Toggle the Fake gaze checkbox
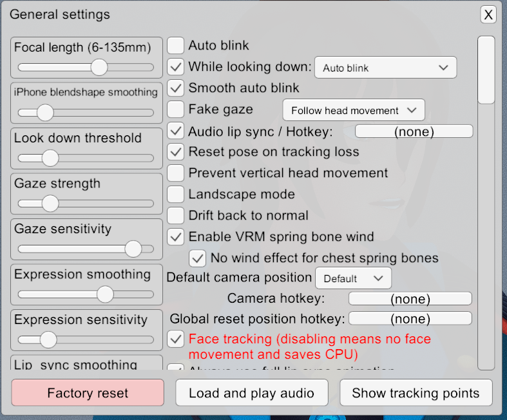The width and height of the screenshot is (507, 420). click(175, 109)
